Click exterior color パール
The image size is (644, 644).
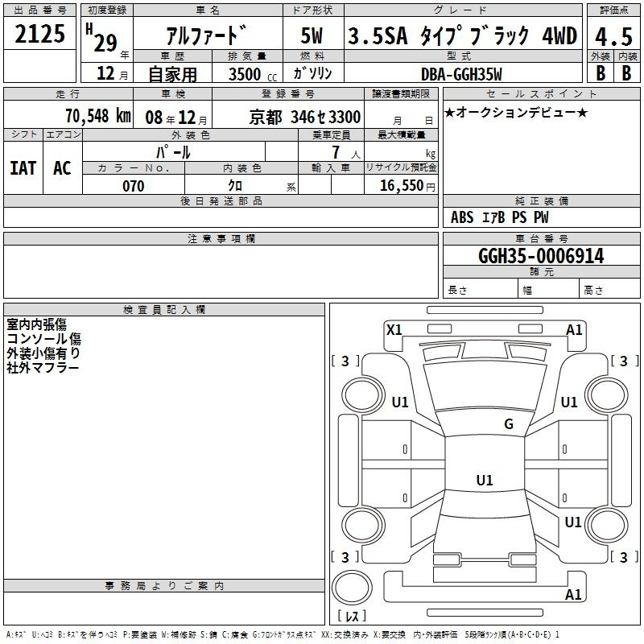point(173,152)
